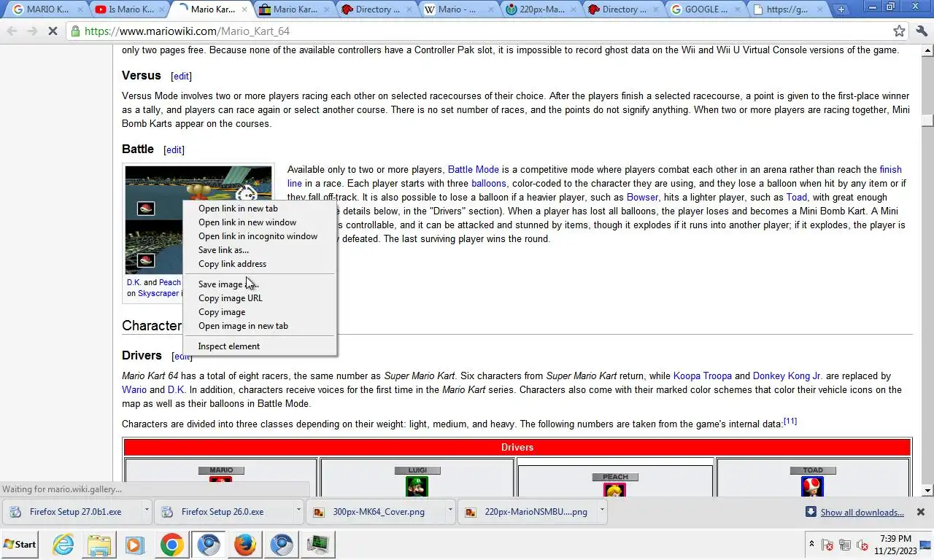
Task: Click the Skyscraper caption link
Action: (158, 293)
